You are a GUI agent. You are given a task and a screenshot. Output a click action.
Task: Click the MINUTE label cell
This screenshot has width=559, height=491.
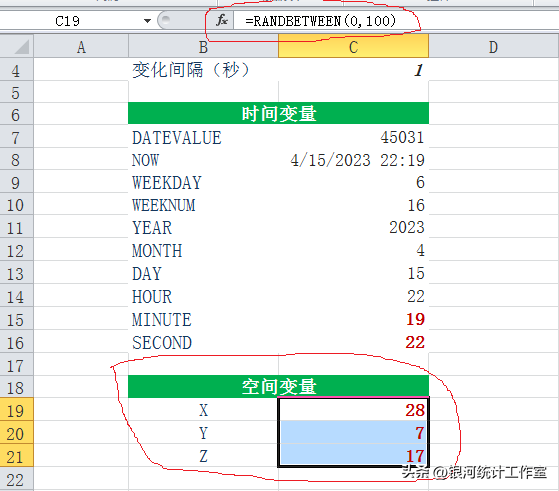tap(203, 319)
